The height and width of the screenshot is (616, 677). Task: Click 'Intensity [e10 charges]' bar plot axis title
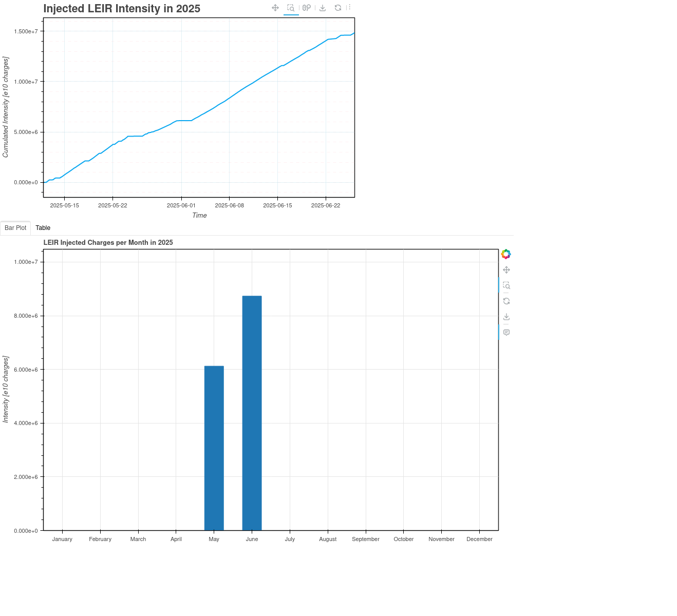(x=6, y=390)
